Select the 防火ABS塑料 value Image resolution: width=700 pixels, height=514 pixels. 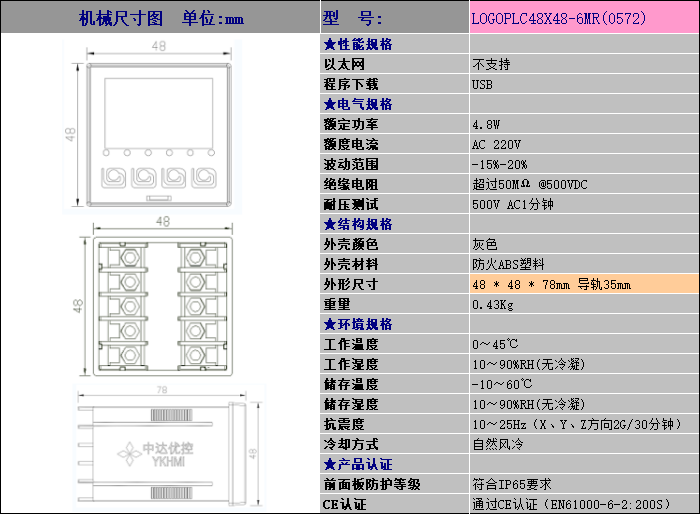[x=508, y=264]
